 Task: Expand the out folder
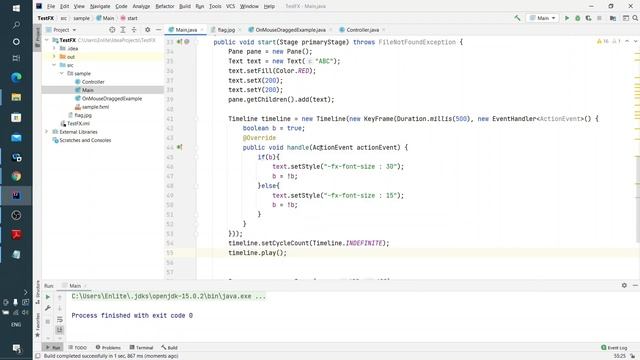click(x=54, y=57)
